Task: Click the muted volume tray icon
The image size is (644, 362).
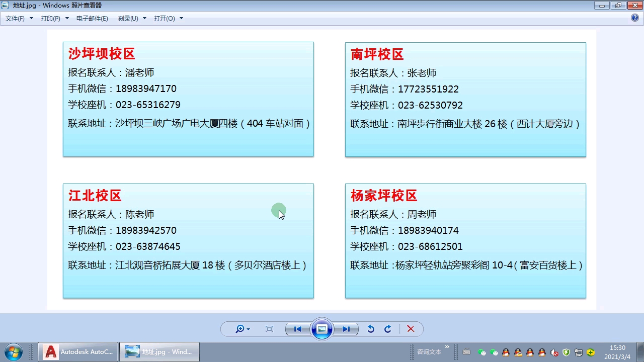Action: [x=554, y=352]
